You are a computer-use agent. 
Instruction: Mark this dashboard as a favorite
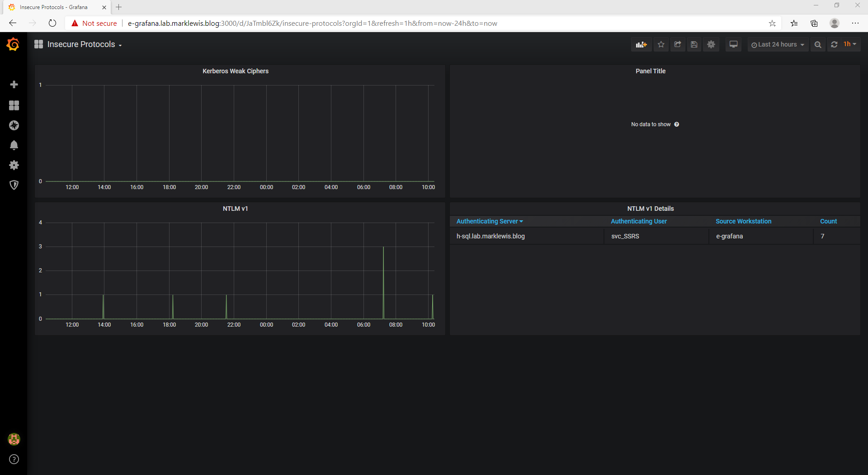point(660,44)
